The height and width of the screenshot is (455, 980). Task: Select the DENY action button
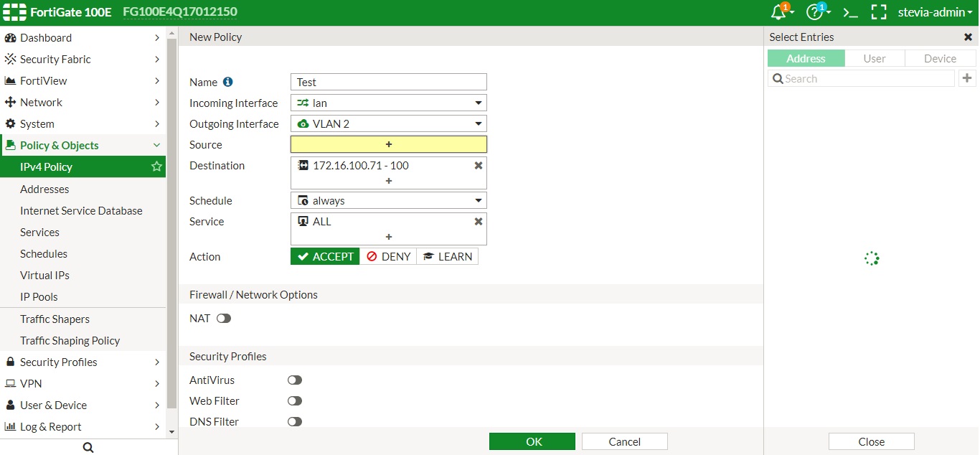[388, 257]
